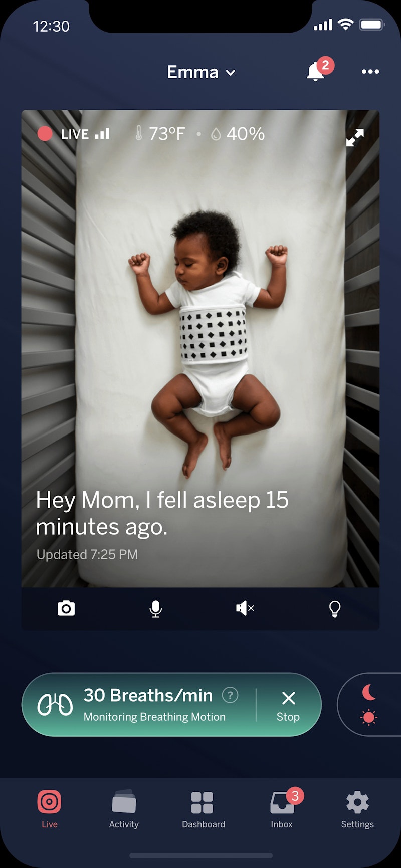Open the Dashboard tab
The height and width of the screenshot is (868, 401).
point(203,809)
